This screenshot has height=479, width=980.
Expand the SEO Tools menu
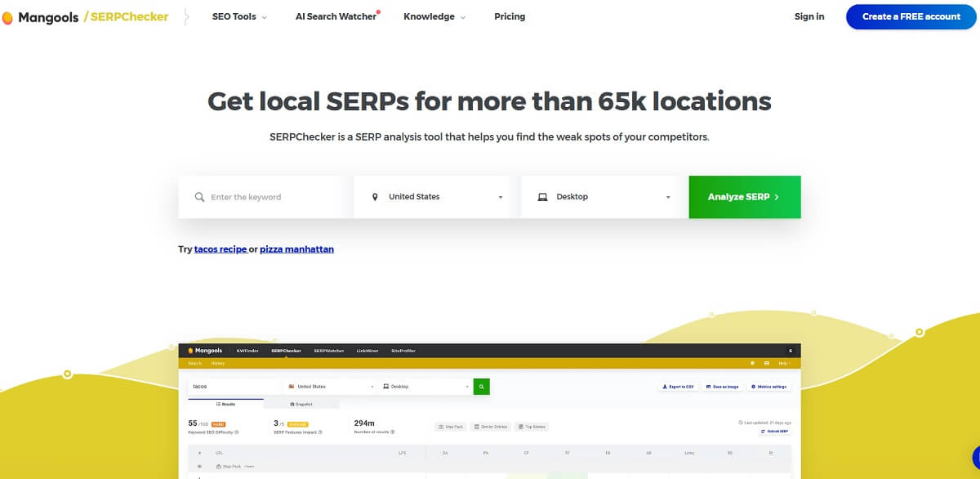point(239,16)
